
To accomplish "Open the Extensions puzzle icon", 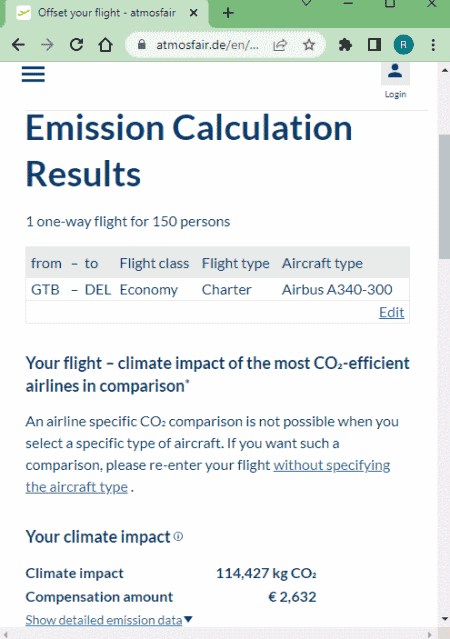I will (345, 44).
